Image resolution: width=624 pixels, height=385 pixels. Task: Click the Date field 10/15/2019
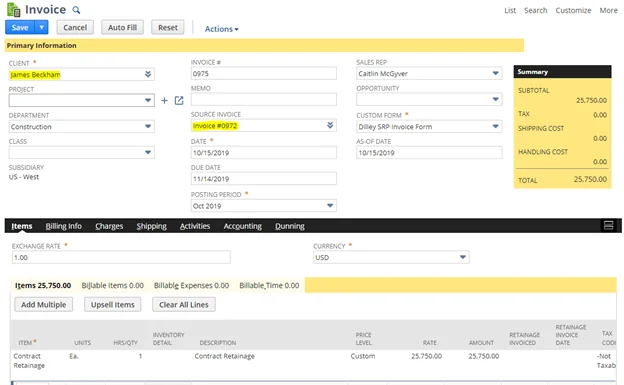coord(263,153)
